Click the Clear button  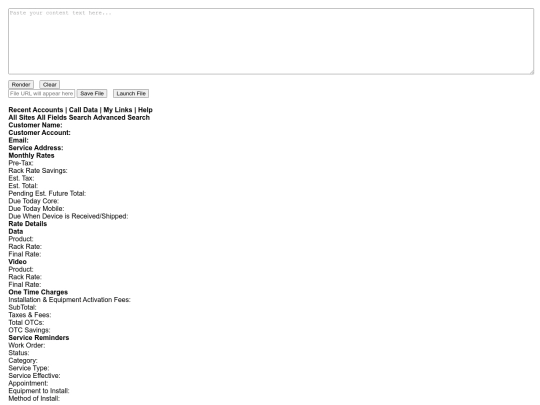click(50, 85)
